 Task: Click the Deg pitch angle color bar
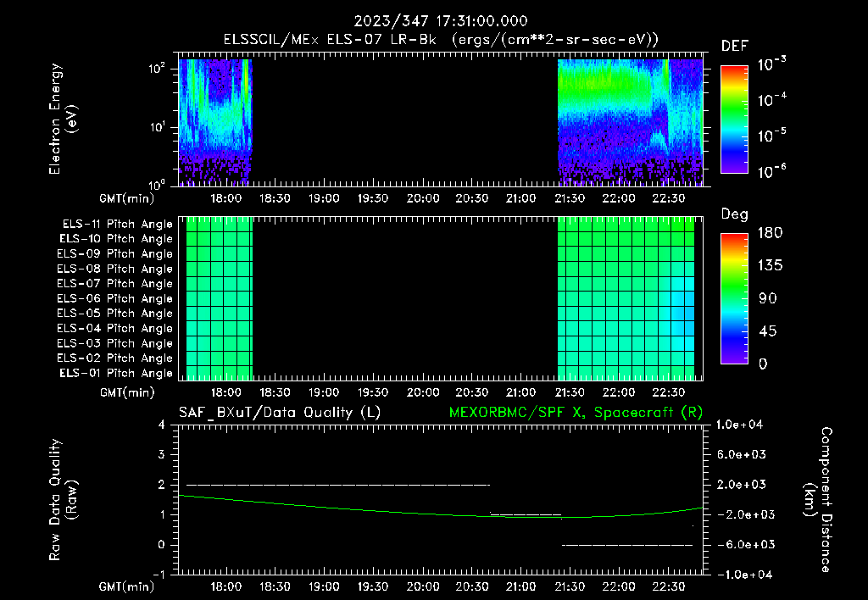(x=734, y=299)
